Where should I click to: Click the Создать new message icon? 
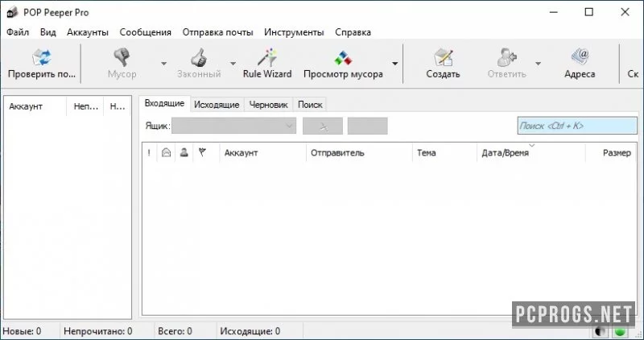click(x=443, y=57)
